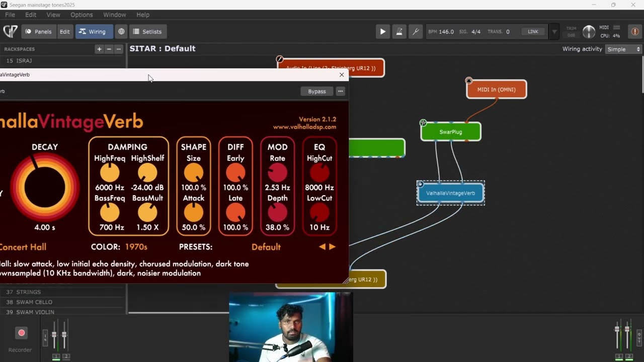Click the transpose value 0
The image size is (644, 362).
pyautogui.click(x=508, y=32)
